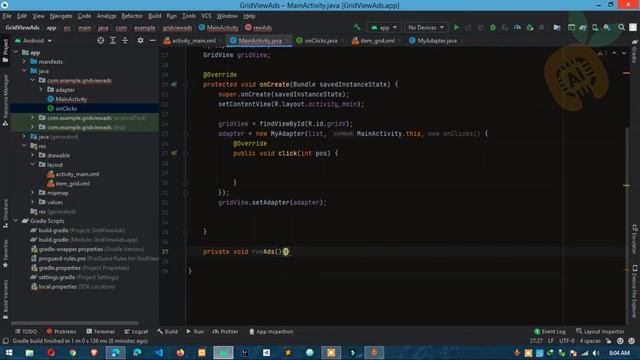Open the Logcat tool window
This screenshot has width=640, height=360.
[x=136, y=331]
